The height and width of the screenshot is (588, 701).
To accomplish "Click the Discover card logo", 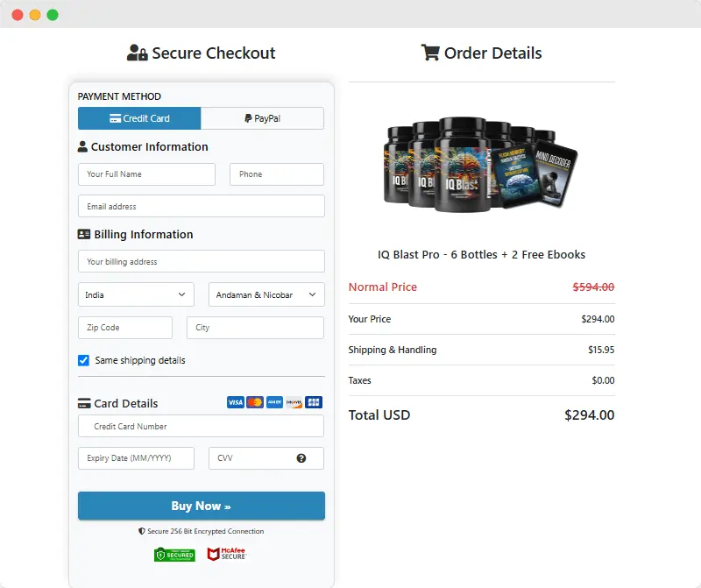I will coord(294,402).
